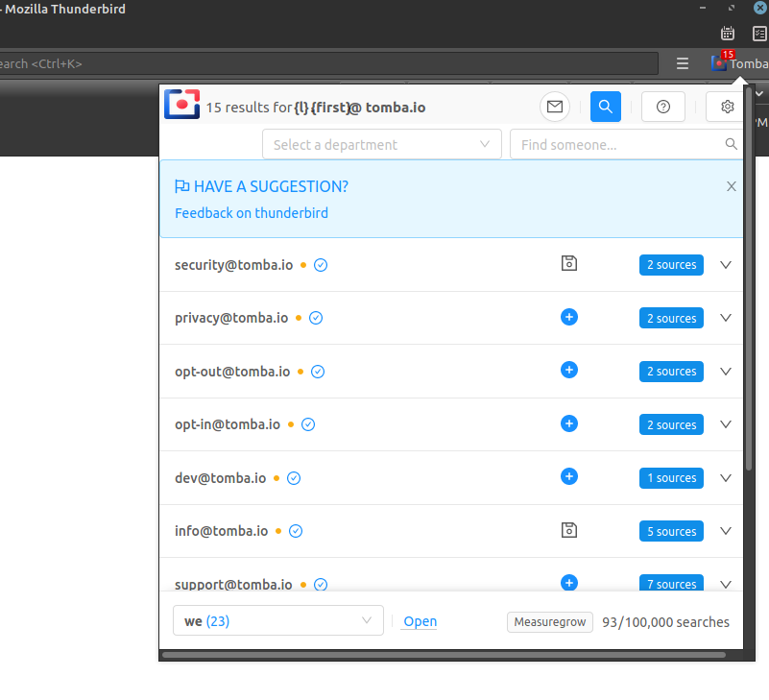
Task: Click the Open link in footer
Action: pyautogui.click(x=420, y=621)
